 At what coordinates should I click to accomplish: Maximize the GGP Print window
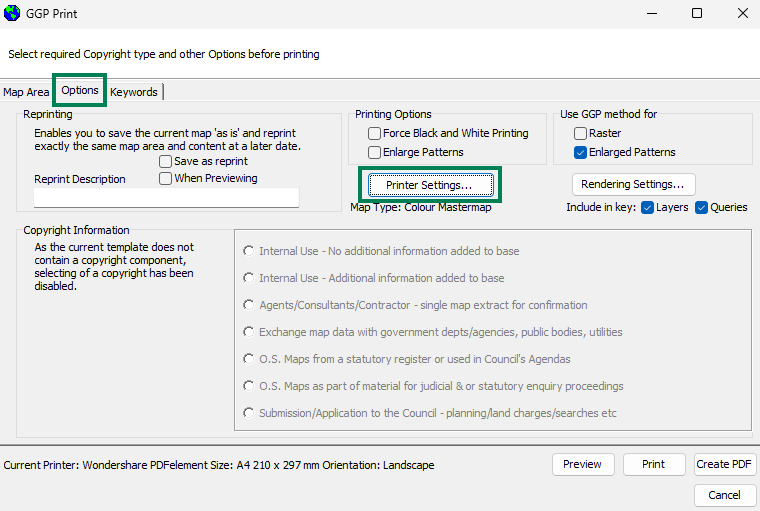(x=697, y=13)
